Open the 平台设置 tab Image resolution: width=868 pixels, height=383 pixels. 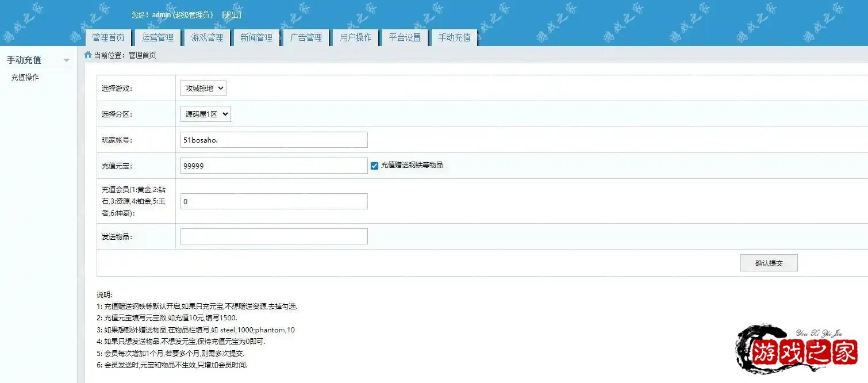(405, 37)
